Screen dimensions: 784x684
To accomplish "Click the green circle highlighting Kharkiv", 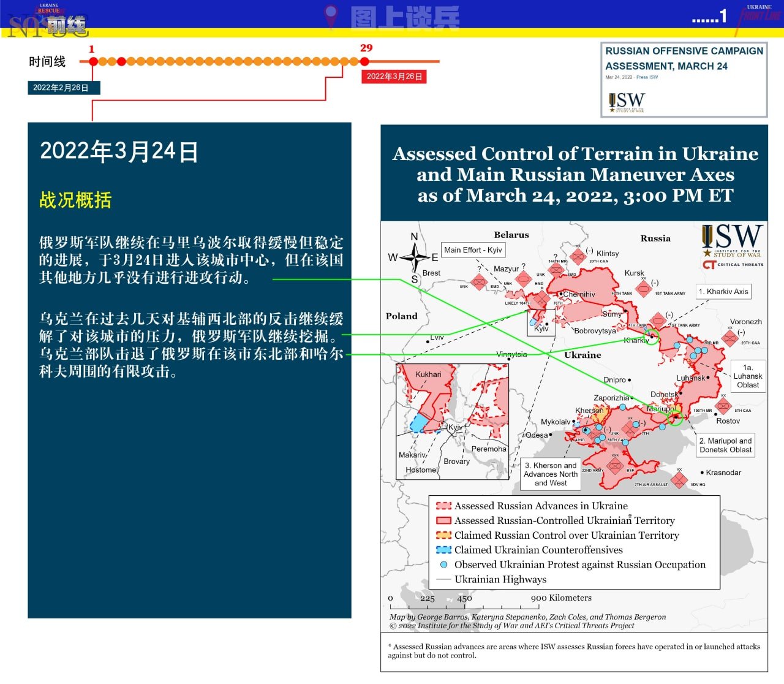I will (x=652, y=336).
